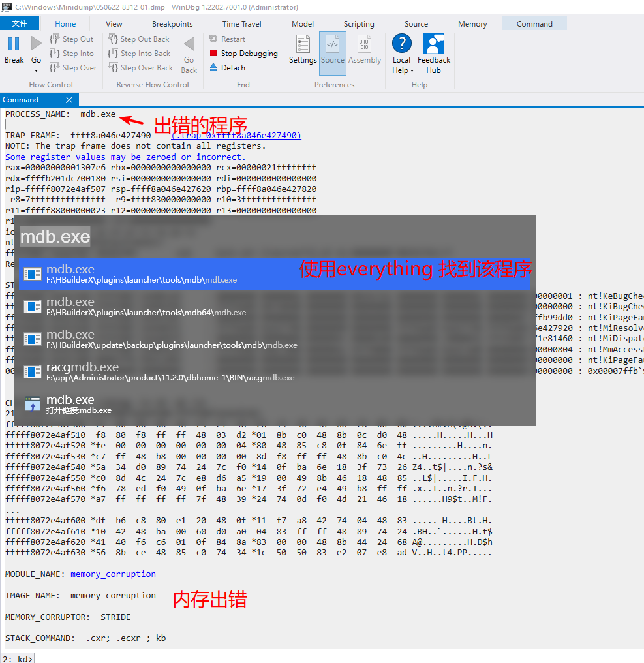Click the Break pause icon
644x663 pixels.
(14, 44)
